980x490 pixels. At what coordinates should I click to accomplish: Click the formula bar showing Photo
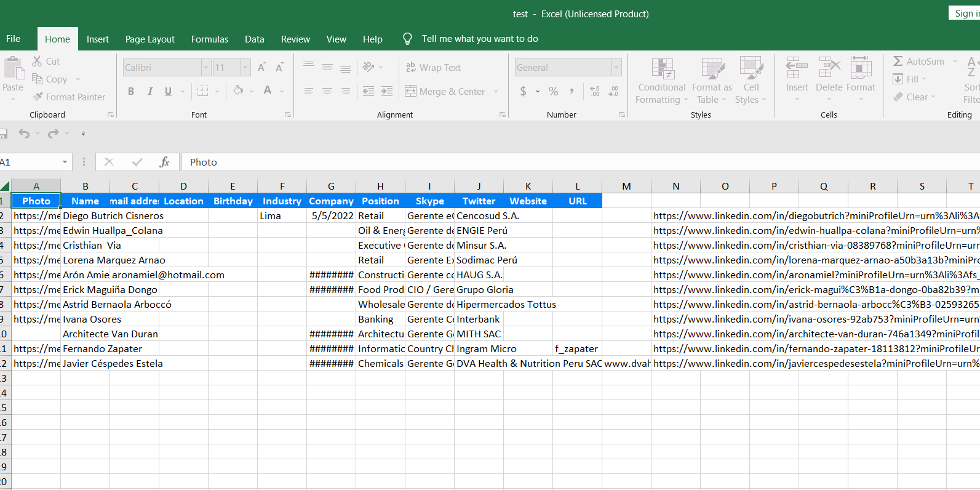point(581,162)
